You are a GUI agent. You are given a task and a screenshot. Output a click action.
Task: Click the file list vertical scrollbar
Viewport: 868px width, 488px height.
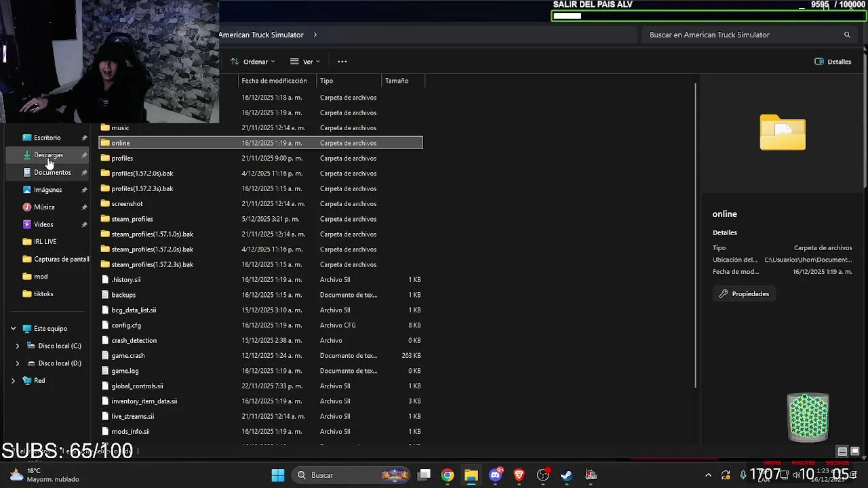[x=695, y=235]
